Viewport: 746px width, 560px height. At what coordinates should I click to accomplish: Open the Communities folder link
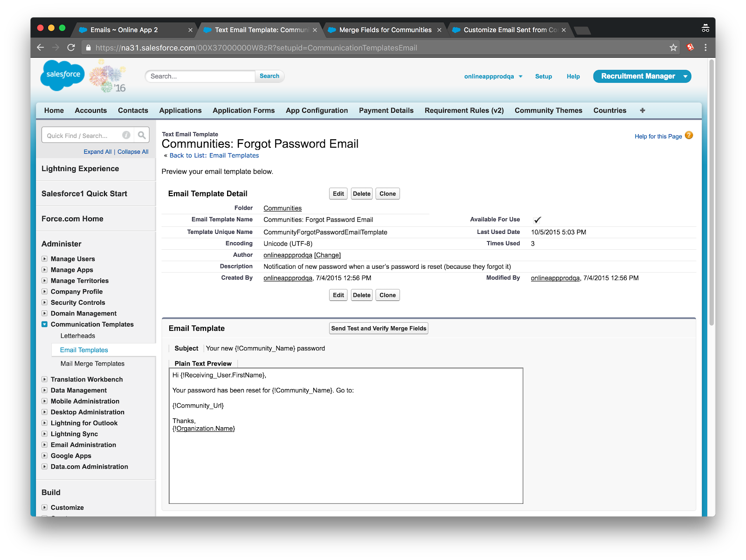point(283,208)
